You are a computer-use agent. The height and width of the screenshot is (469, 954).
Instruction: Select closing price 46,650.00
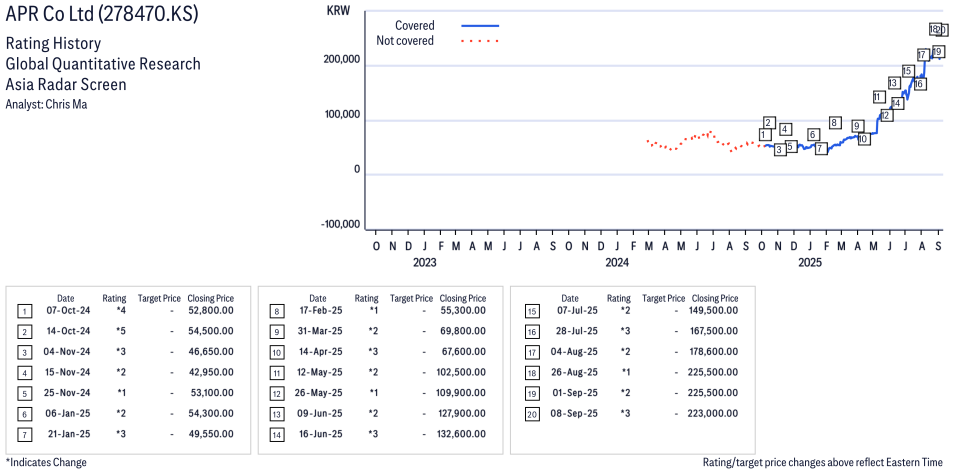(x=211, y=352)
